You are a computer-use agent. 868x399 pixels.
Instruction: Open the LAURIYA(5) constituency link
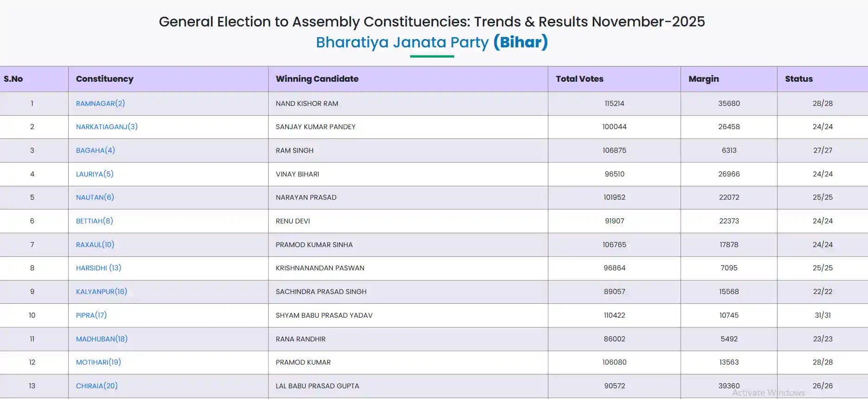pos(95,174)
